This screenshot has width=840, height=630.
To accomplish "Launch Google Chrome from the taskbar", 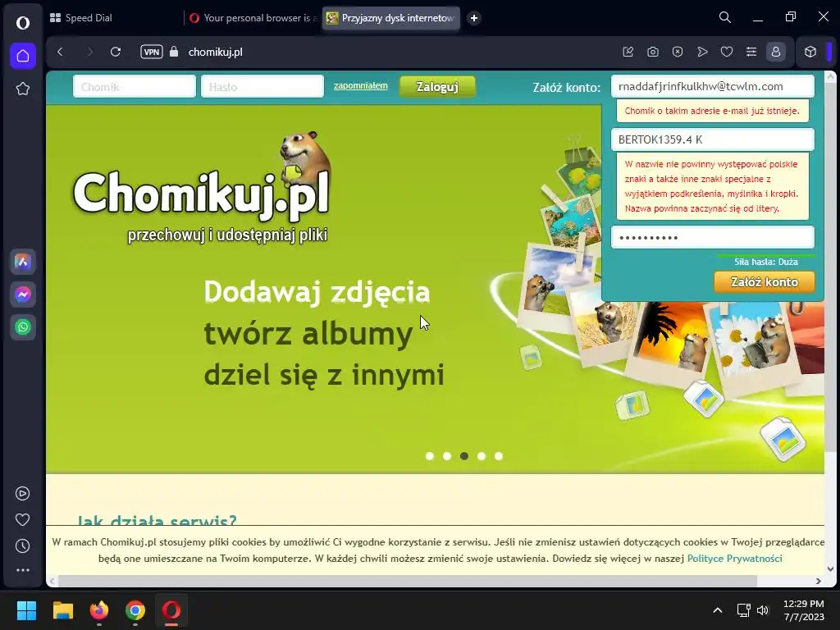I will [135, 610].
